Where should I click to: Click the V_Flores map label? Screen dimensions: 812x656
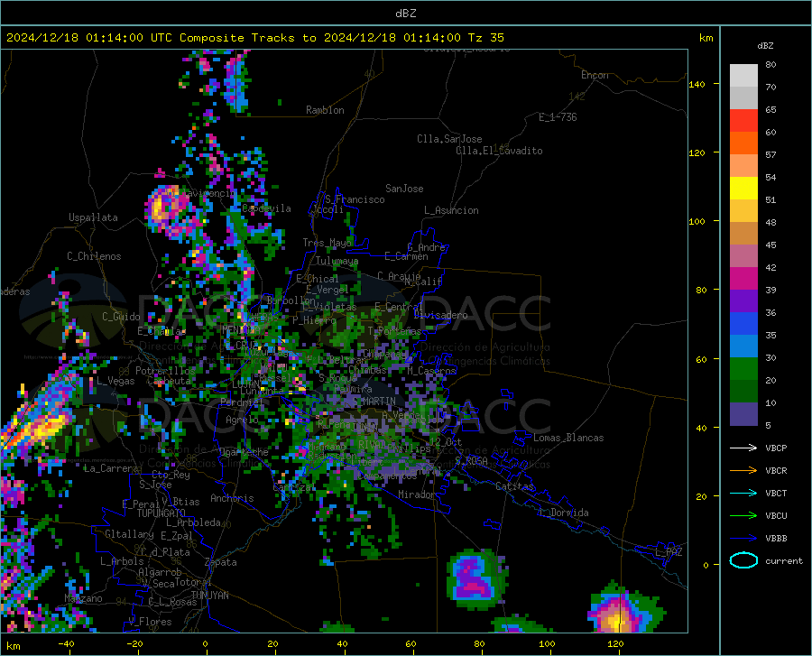(x=150, y=622)
